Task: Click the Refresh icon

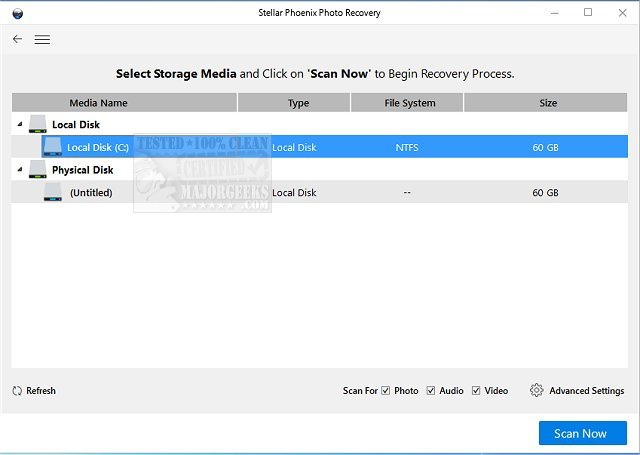Action: pos(17,391)
